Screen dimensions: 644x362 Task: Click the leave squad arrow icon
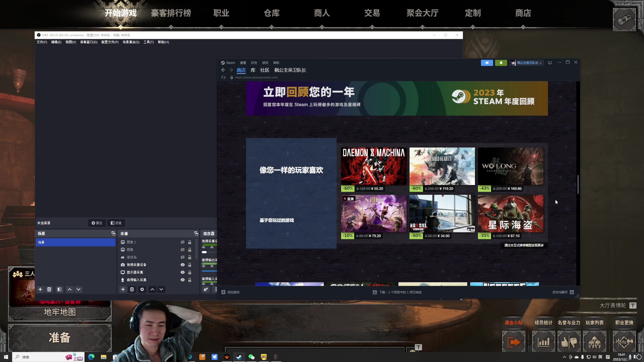coord(514,342)
